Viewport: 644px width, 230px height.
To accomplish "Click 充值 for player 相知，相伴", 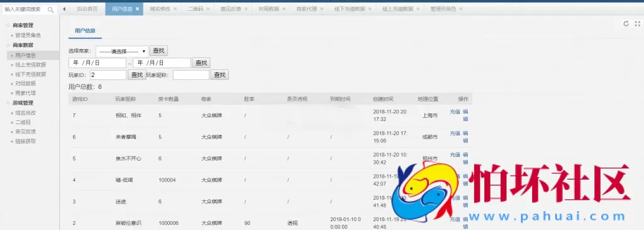I will tap(455, 112).
